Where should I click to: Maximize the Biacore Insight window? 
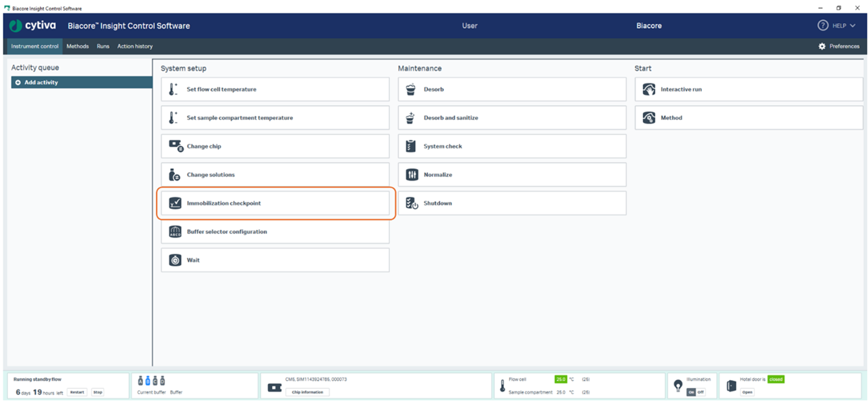838,8
